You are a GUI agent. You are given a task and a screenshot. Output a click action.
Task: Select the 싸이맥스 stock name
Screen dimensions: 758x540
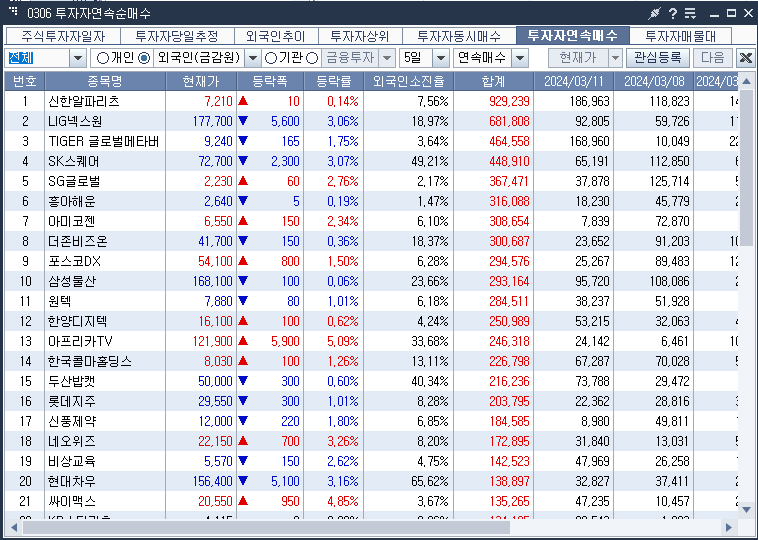72,502
